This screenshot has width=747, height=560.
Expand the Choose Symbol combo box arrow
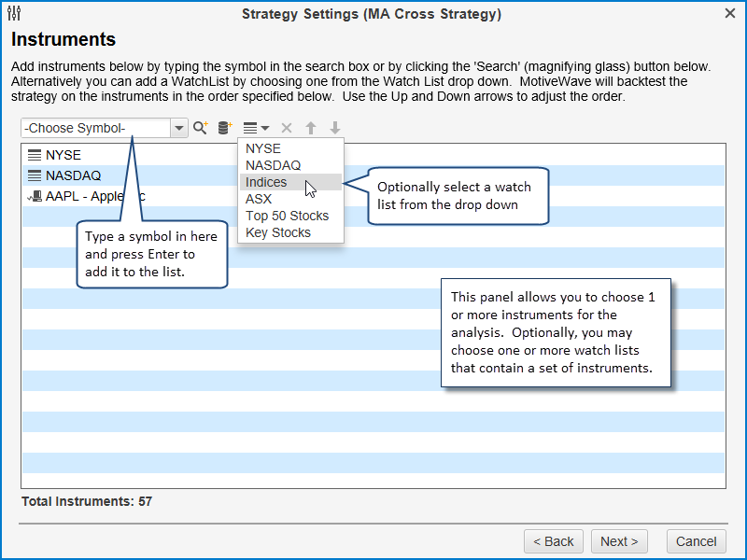[x=179, y=128]
